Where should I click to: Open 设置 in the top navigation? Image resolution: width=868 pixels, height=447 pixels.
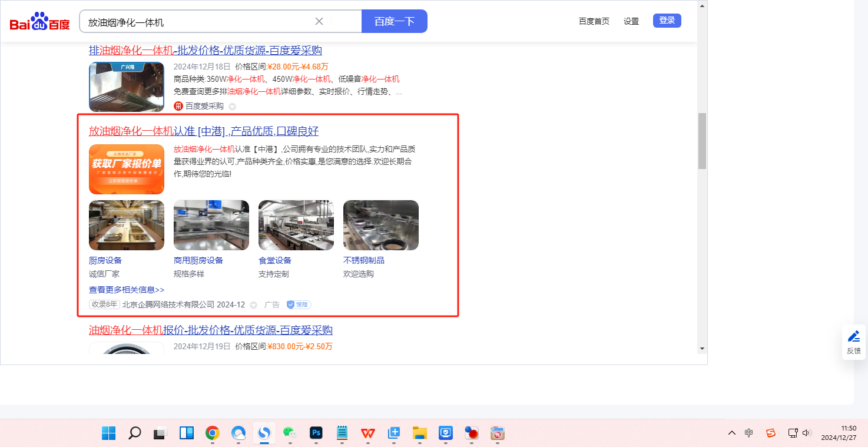pyautogui.click(x=631, y=21)
